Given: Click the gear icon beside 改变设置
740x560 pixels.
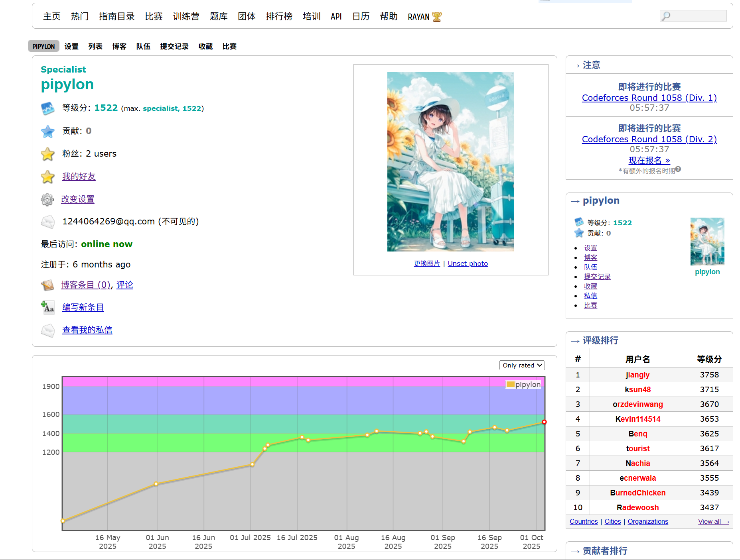Looking at the screenshot, I should (47, 199).
